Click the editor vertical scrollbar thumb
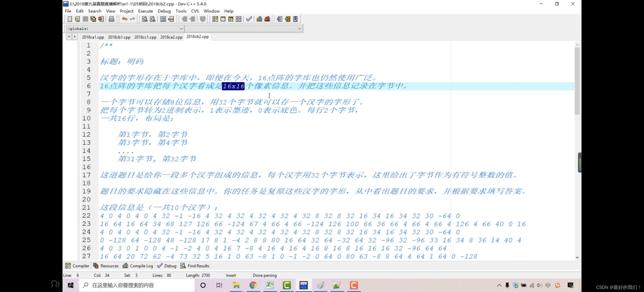 pos(577,81)
